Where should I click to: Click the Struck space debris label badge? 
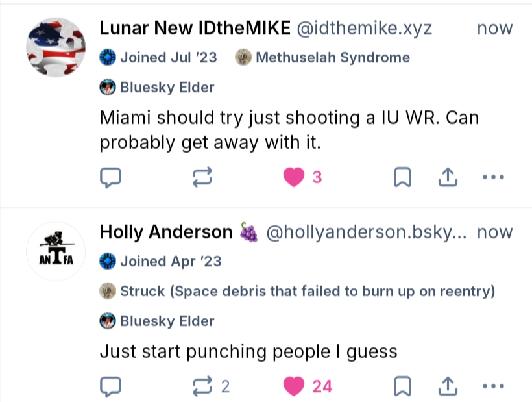(x=299, y=291)
